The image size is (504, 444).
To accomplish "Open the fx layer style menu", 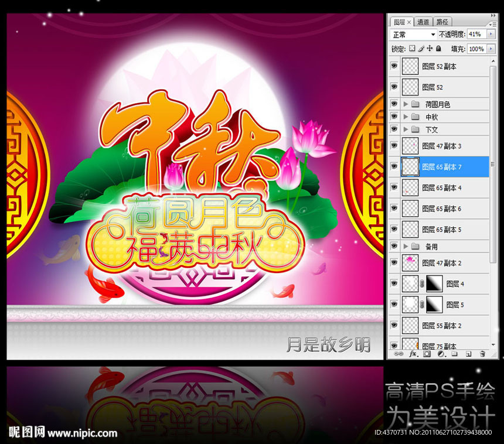I will pos(413,354).
